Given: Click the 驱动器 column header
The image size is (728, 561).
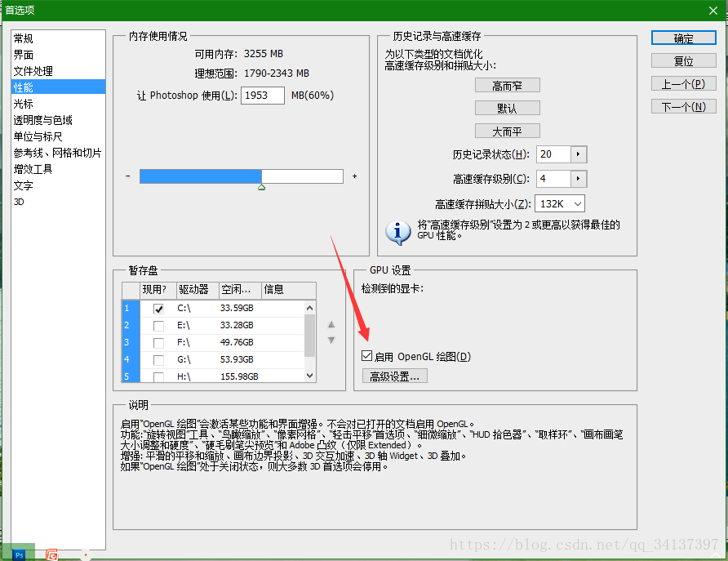Looking at the screenshot, I should tap(198, 290).
